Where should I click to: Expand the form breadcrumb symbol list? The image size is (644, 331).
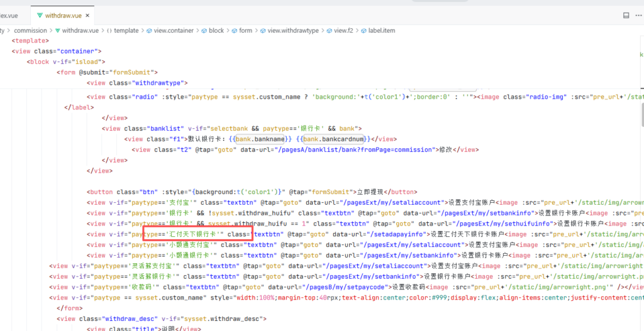[245, 30]
